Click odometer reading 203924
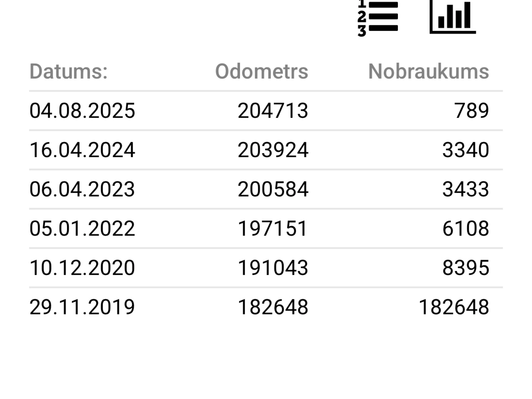 [273, 150]
